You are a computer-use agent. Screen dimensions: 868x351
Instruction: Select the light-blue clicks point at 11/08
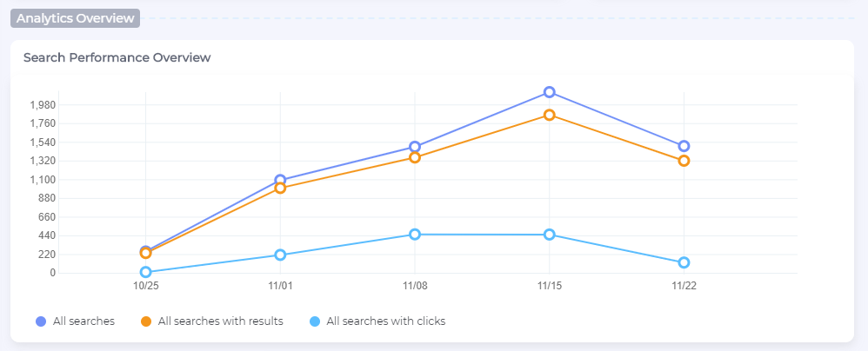pyautogui.click(x=415, y=235)
